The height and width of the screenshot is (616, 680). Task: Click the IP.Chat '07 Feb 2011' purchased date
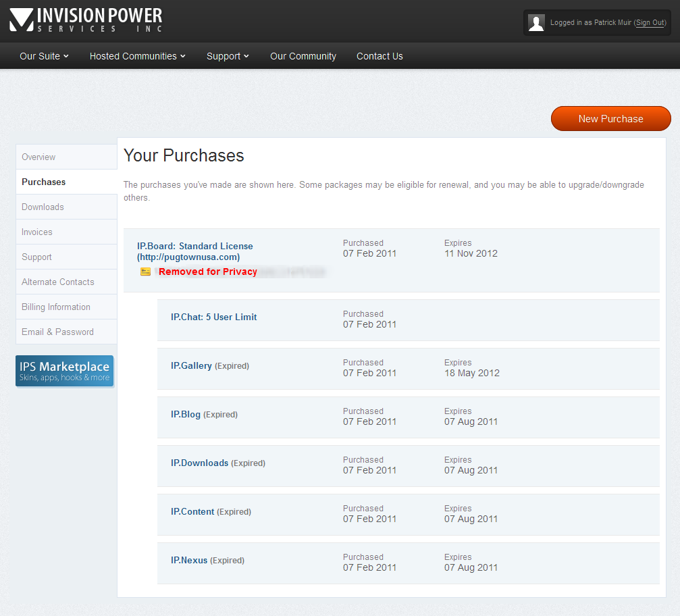pyautogui.click(x=369, y=324)
